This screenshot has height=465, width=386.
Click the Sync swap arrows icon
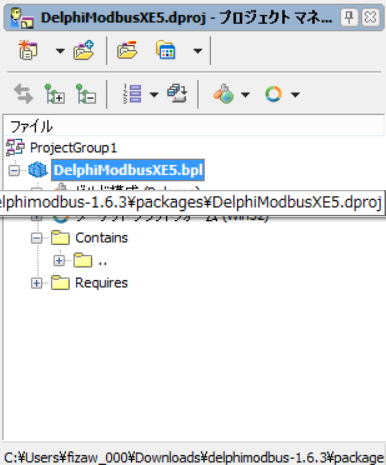(23, 94)
